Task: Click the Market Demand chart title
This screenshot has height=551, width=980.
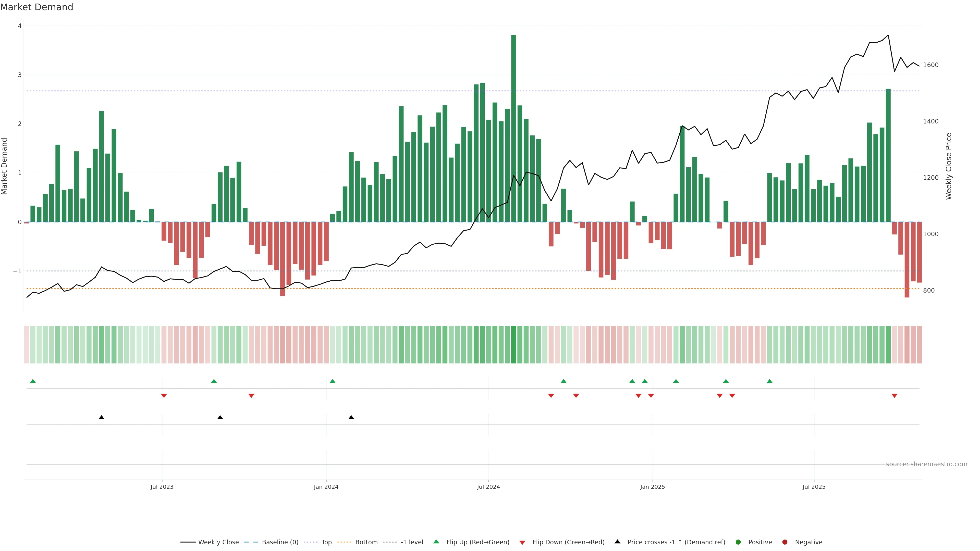Action: (36, 7)
